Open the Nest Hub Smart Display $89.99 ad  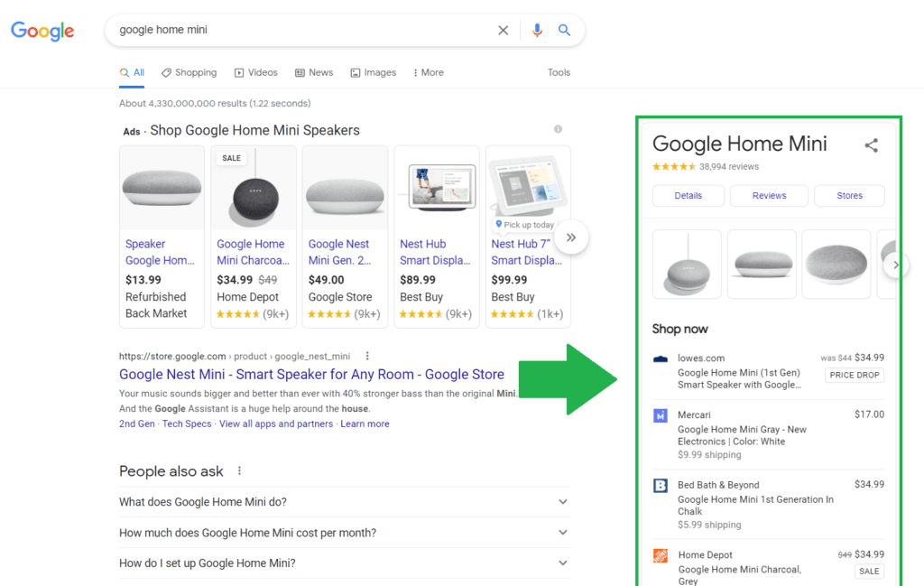[435, 252]
